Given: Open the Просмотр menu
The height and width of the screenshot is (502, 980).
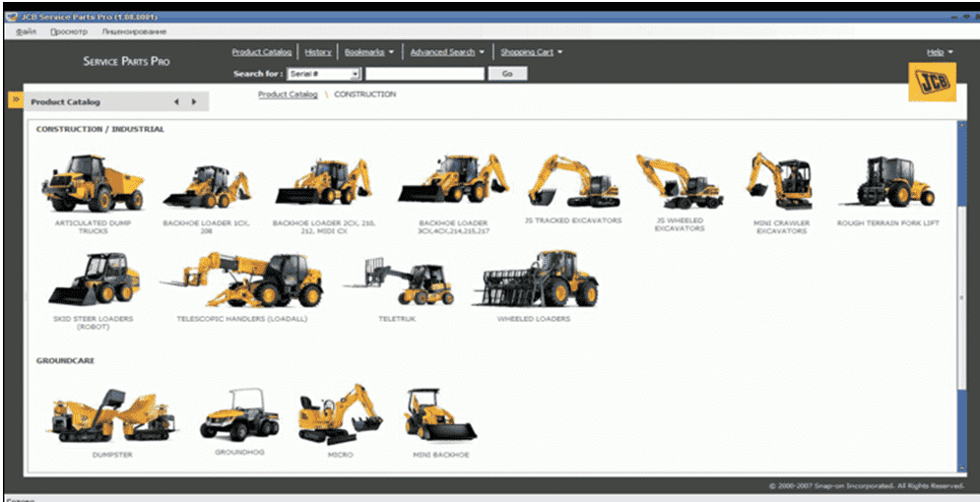Looking at the screenshot, I should (69, 31).
